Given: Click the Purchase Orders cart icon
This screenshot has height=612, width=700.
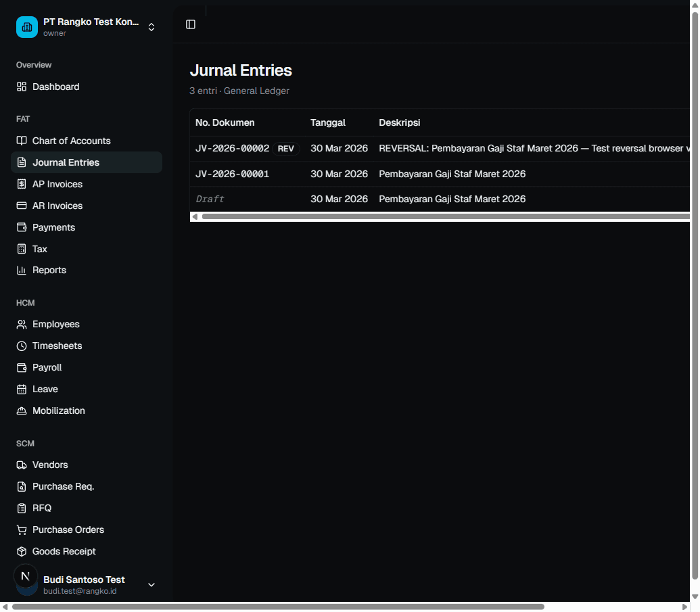Looking at the screenshot, I should point(22,530).
